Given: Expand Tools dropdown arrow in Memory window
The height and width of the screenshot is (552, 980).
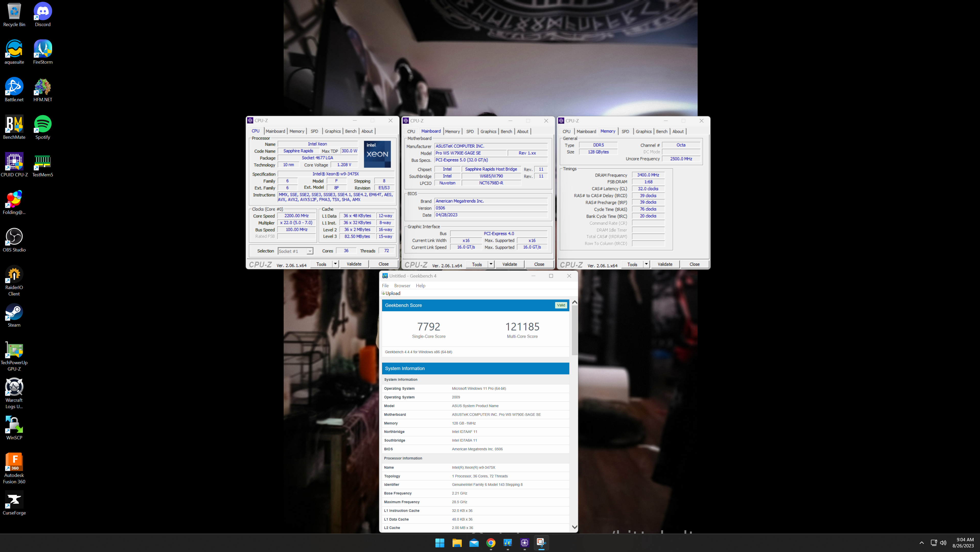Looking at the screenshot, I should click(646, 264).
